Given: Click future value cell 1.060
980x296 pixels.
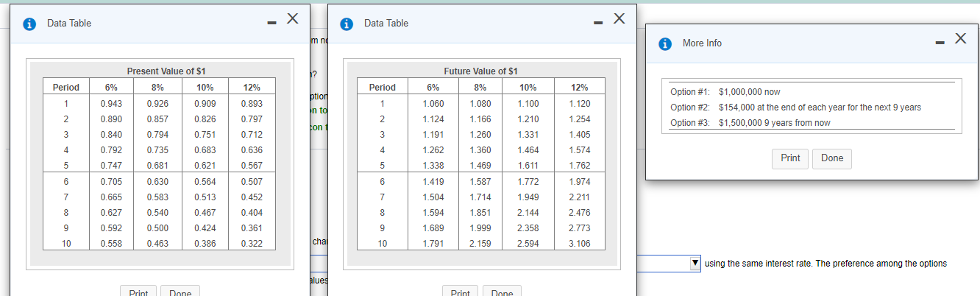Looking at the screenshot, I should [x=433, y=104].
